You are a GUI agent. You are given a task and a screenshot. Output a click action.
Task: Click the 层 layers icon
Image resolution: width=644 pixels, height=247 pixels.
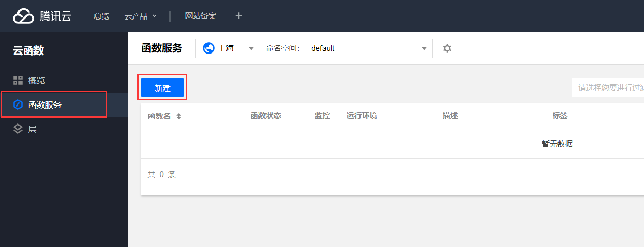coord(18,129)
